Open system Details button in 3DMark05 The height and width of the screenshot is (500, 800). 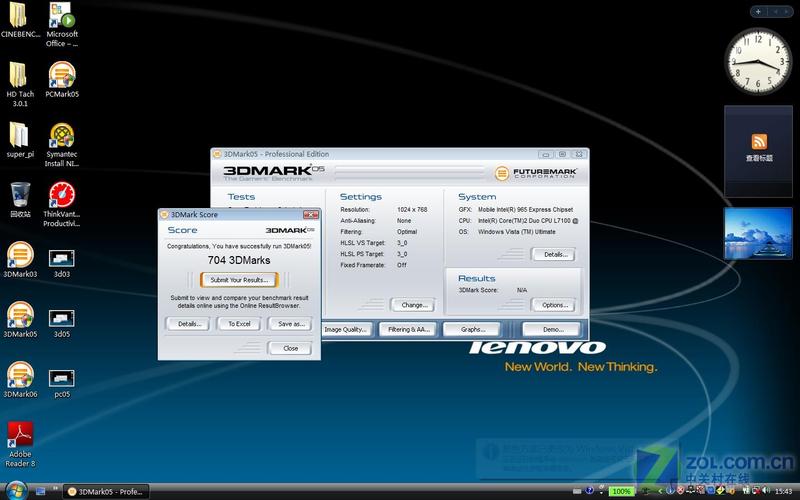(x=554, y=254)
